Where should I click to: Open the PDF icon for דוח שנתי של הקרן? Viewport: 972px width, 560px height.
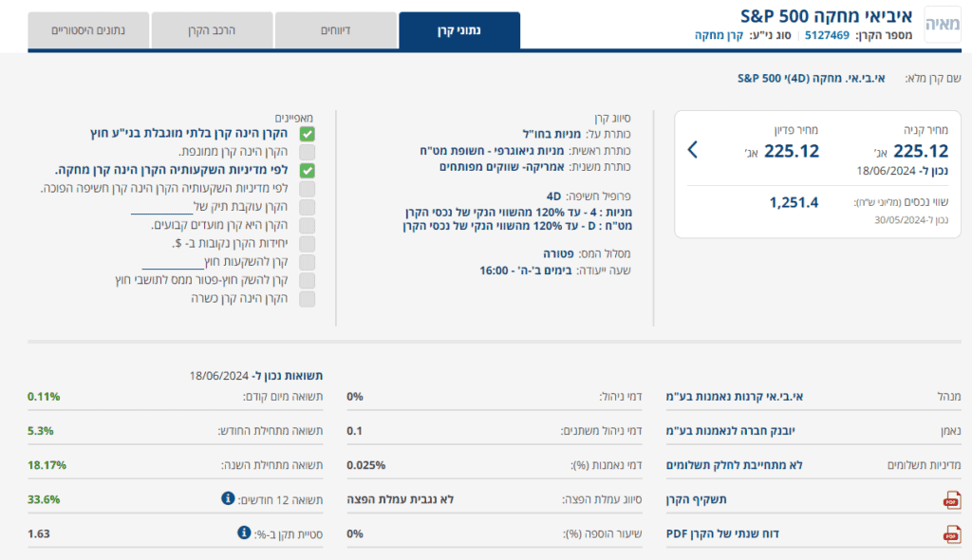coord(951,534)
